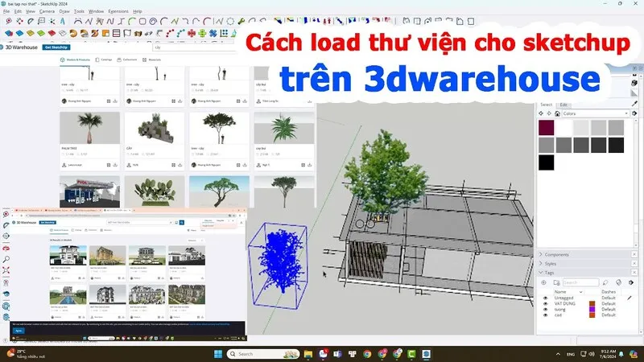
Task: Switch to the Edit tab in Materials panel
Action: click(x=563, y=105)
